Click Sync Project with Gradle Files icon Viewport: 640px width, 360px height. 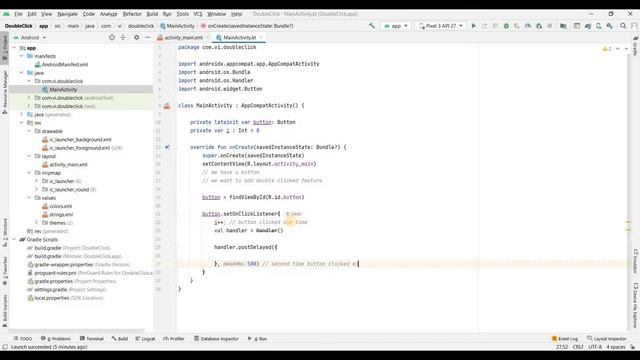tap(588, 26)
